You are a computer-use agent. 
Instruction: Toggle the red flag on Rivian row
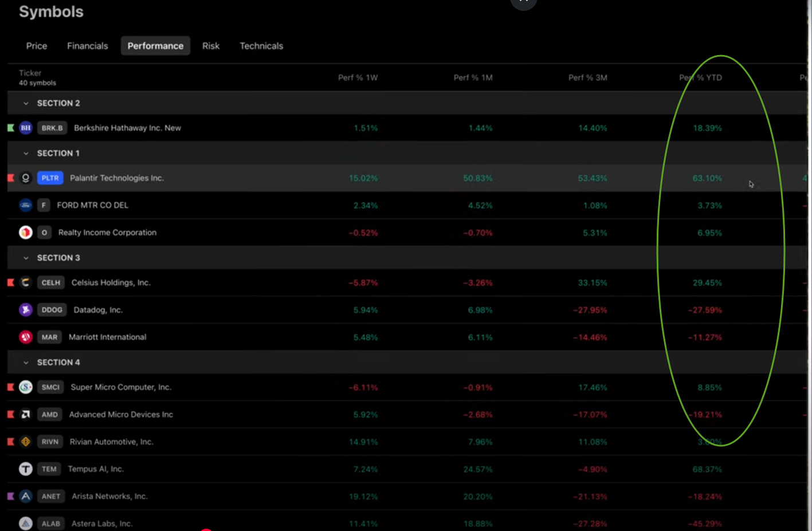point(11,442)
